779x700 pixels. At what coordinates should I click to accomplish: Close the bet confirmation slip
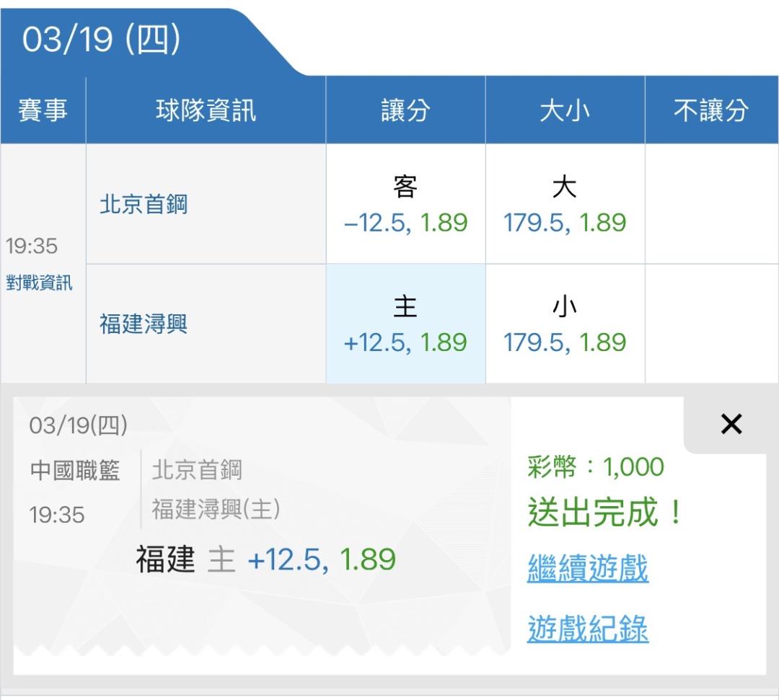[731, 425]
